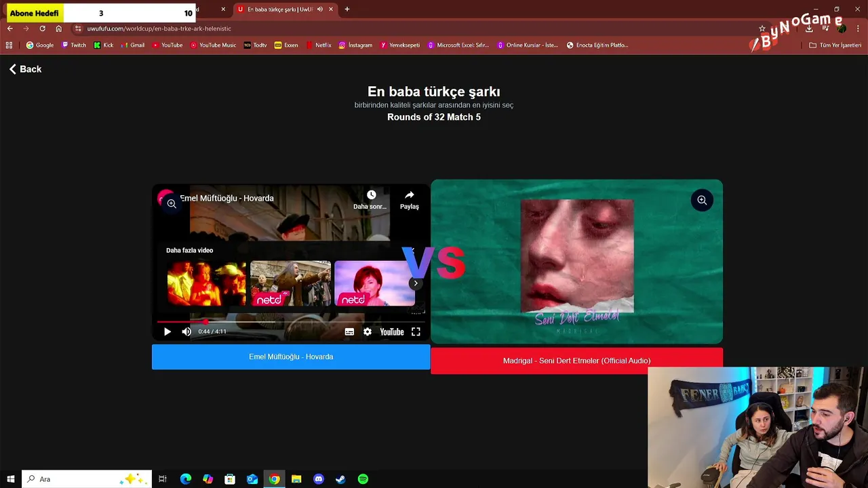Open Discord from the taskbar
The width and height of the screenshot is (868, 488).
click(x=319, y=479)
